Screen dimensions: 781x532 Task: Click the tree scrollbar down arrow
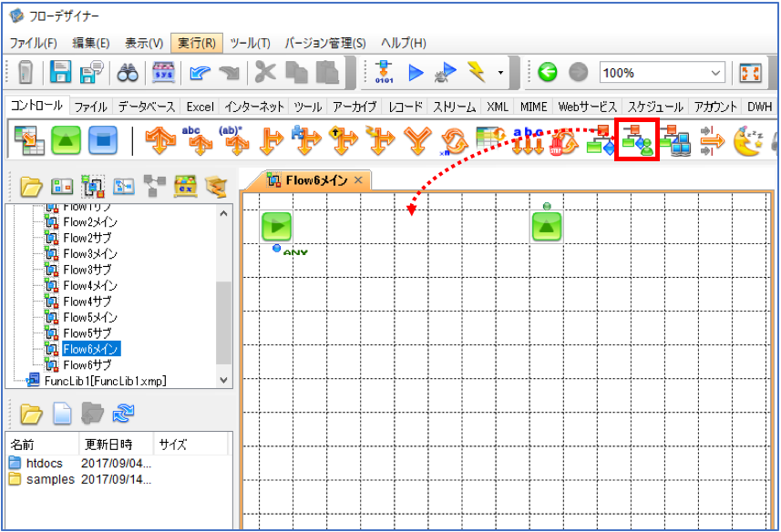223,380
